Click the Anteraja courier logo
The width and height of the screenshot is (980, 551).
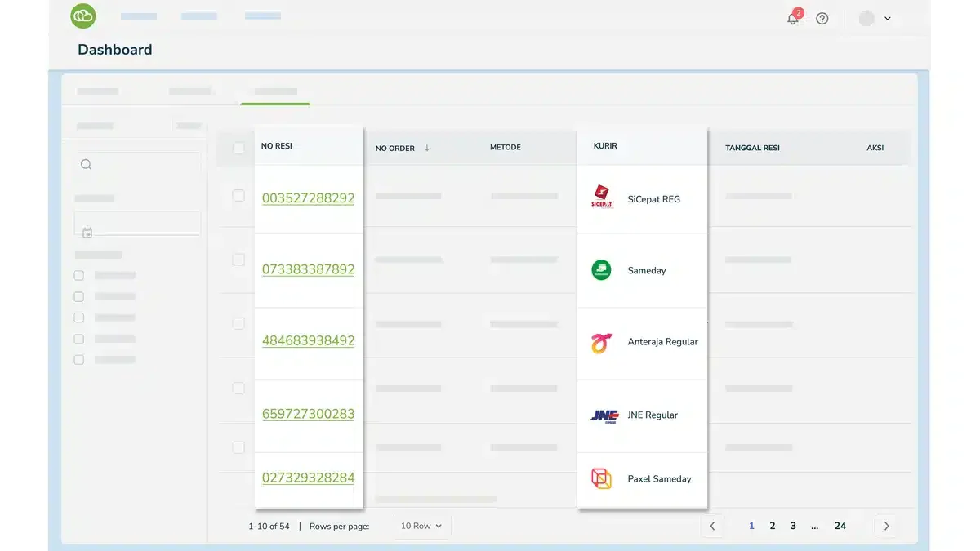tap(601, 342)
